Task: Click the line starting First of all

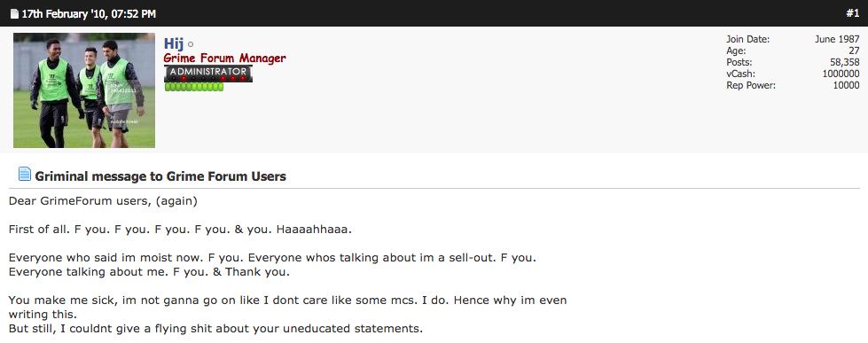Action: (180, 229)
